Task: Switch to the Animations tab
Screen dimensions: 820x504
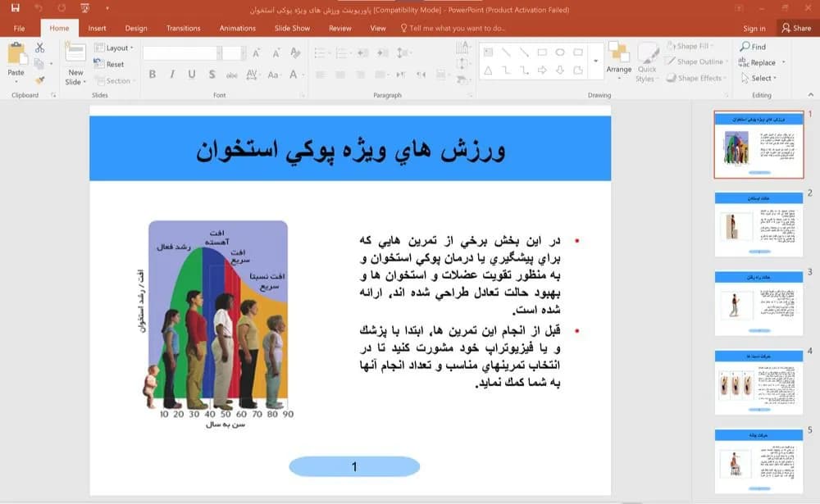Action: [238, 28]
